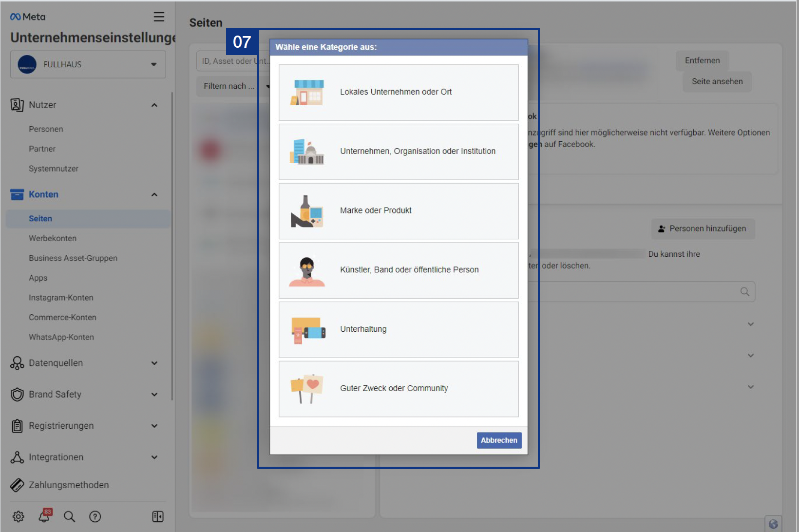Screen dimensions: 799x532
Task: Go to Instagram-Konten menu item
Action: pyautogui.click(x=61, y=298)
